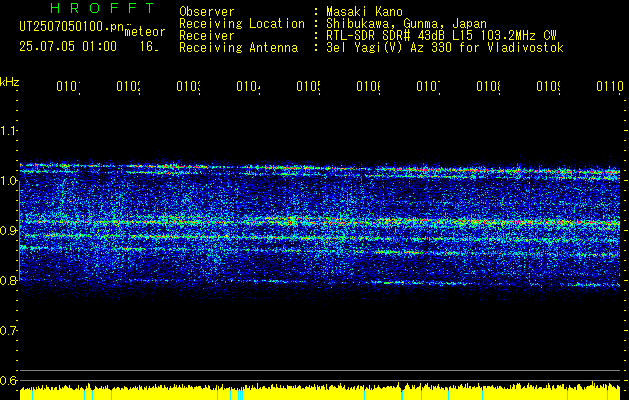Viewport: 629px width, 400px height.
Task: Click the 3el Yagi Az 330 Vladivostok text
Action: (445, 48)
